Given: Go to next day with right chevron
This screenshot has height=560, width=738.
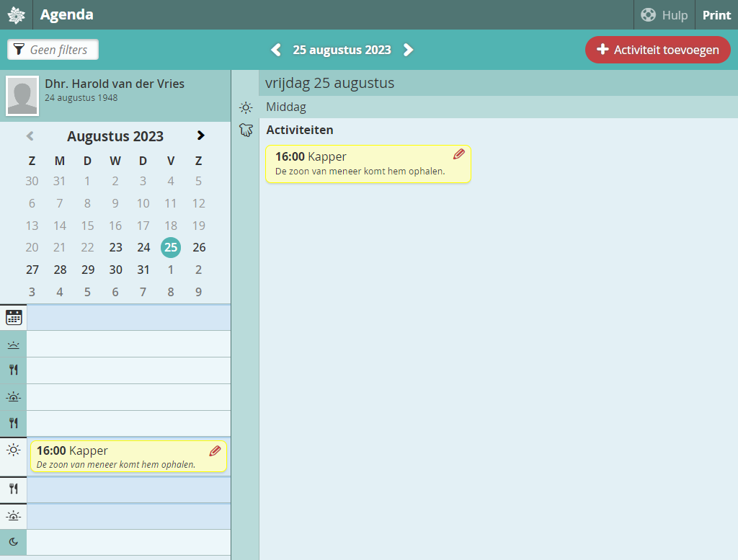Looking at the screenshot, I should 408,50.
